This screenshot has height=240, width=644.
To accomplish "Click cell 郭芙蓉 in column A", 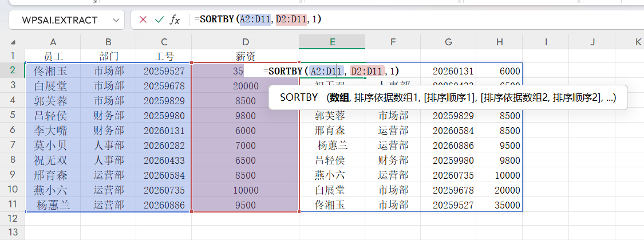I will (53, 101).
